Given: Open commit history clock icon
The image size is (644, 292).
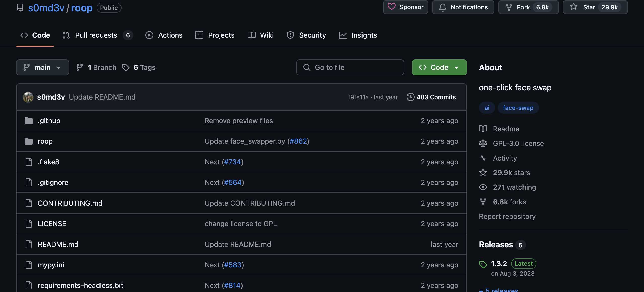Looking at the screenshot, I should pos(410,97).
